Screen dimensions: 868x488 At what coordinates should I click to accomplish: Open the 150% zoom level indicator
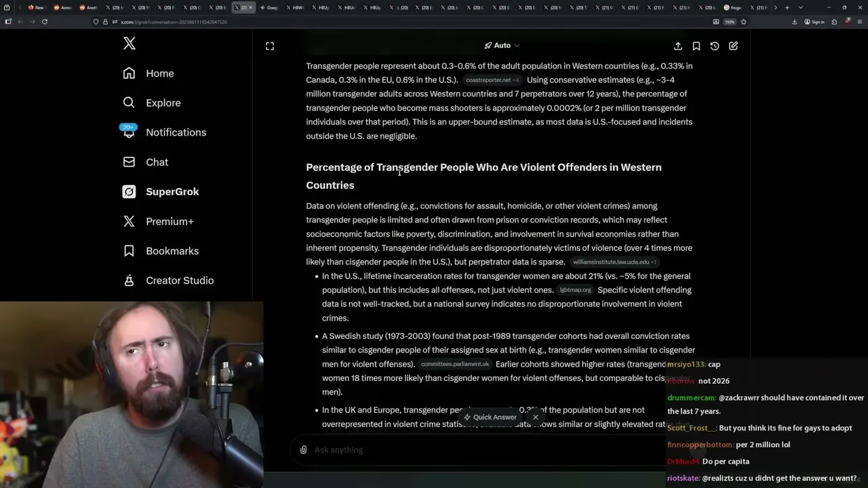[730, 22]
